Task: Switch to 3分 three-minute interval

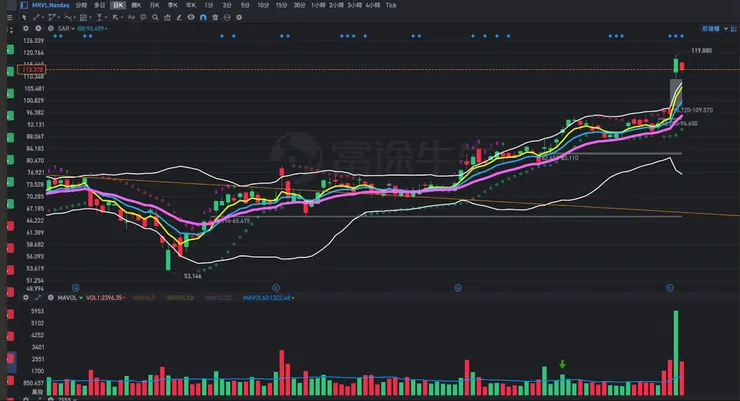Action: (227, 5)
